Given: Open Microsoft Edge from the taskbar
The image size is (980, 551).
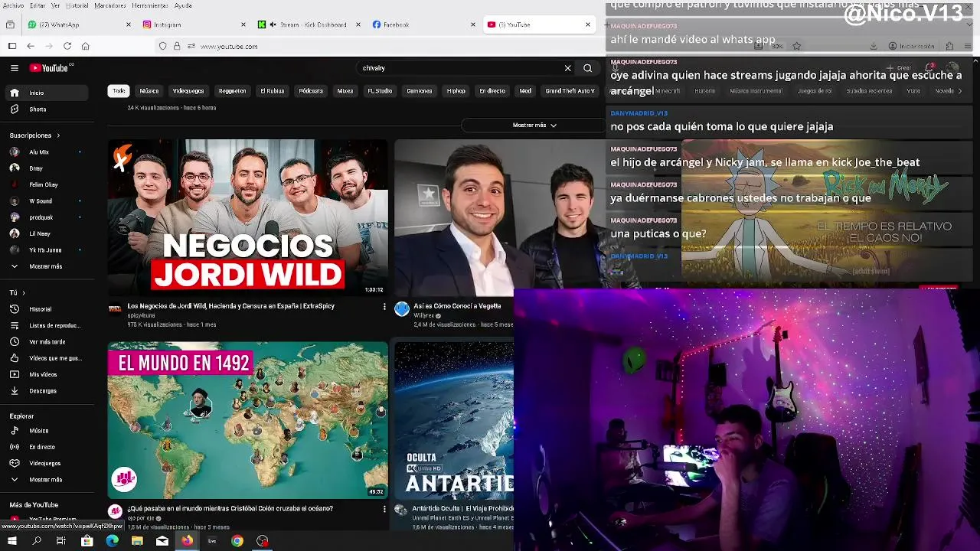Looking at the screenshot, I should (113, 541).
